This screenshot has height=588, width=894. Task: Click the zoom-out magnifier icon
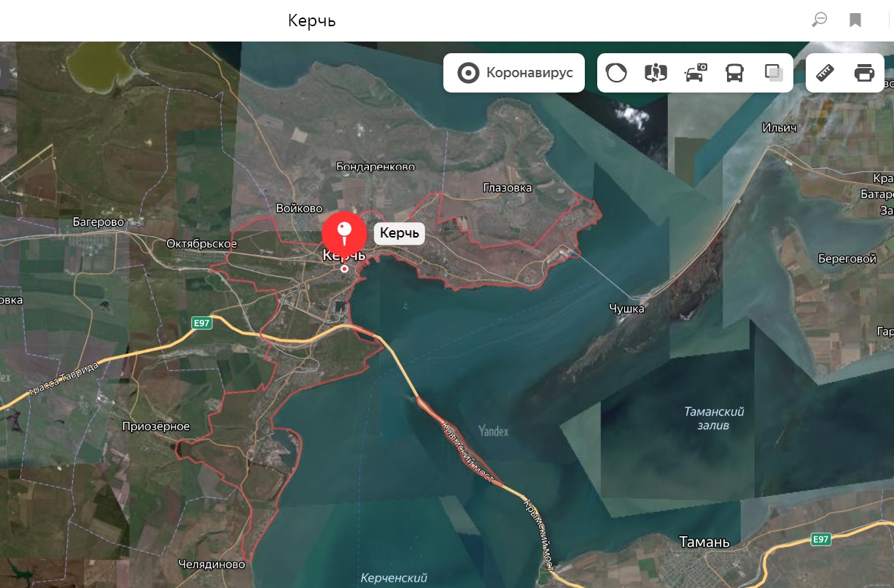(x=820, y=20)
